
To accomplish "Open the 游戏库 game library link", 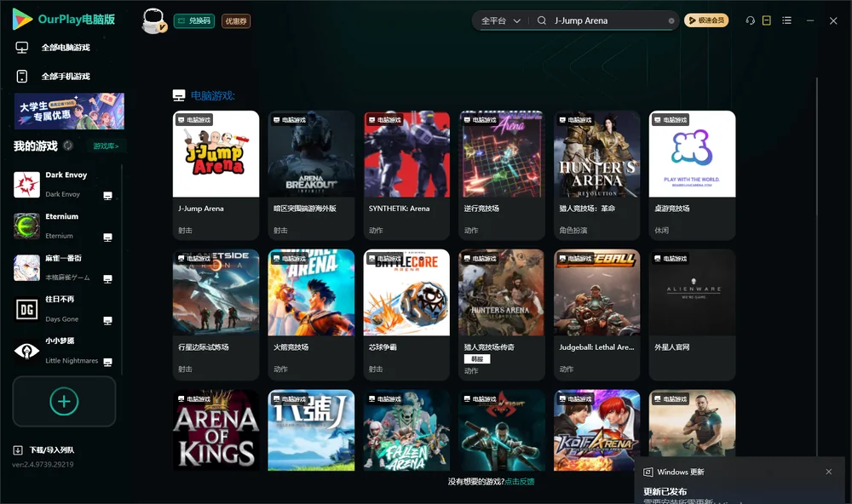I will (x=106, y=146).
